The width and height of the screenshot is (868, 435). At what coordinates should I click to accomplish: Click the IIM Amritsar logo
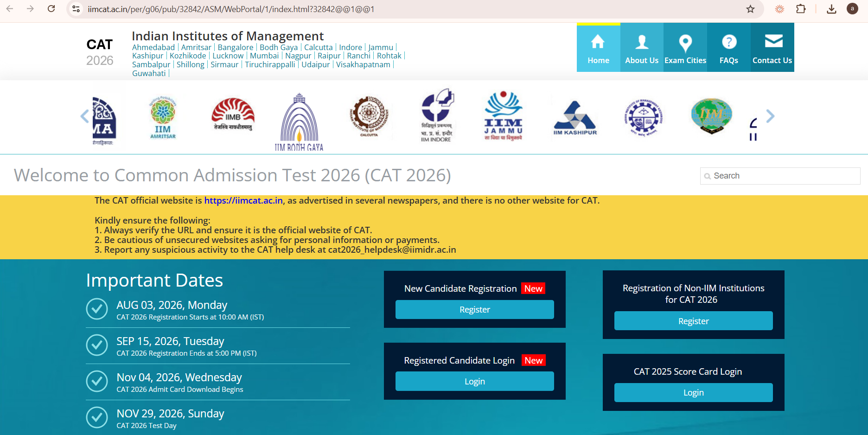[163, 117]
